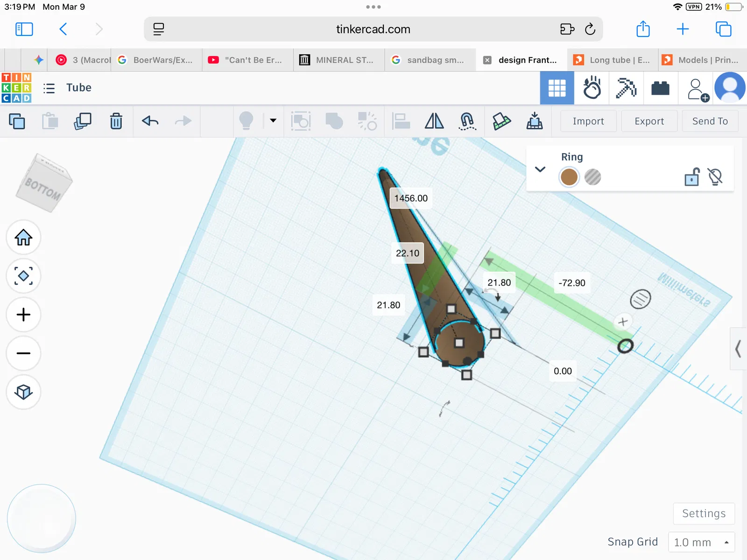Image resolution: width=747 pixels, height=560 pixels.
Task: Click the design name Tube
Action: pos(79,88)
